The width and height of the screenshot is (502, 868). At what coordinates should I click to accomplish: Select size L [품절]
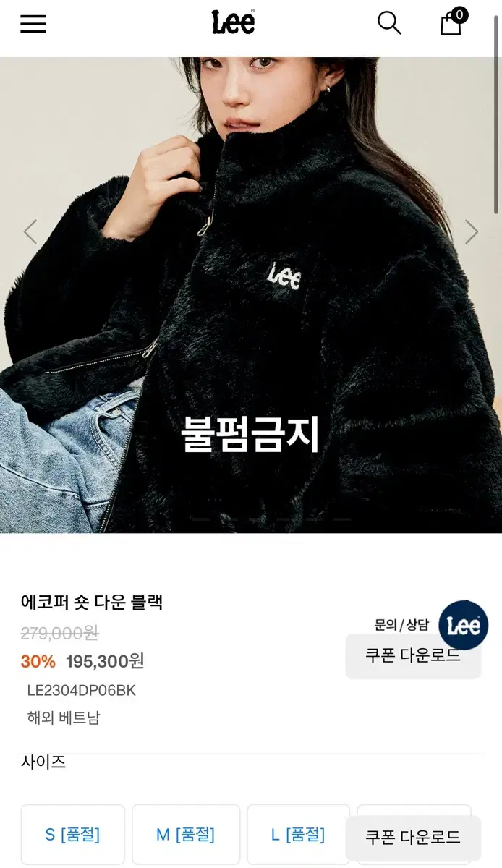click(298, 835)
